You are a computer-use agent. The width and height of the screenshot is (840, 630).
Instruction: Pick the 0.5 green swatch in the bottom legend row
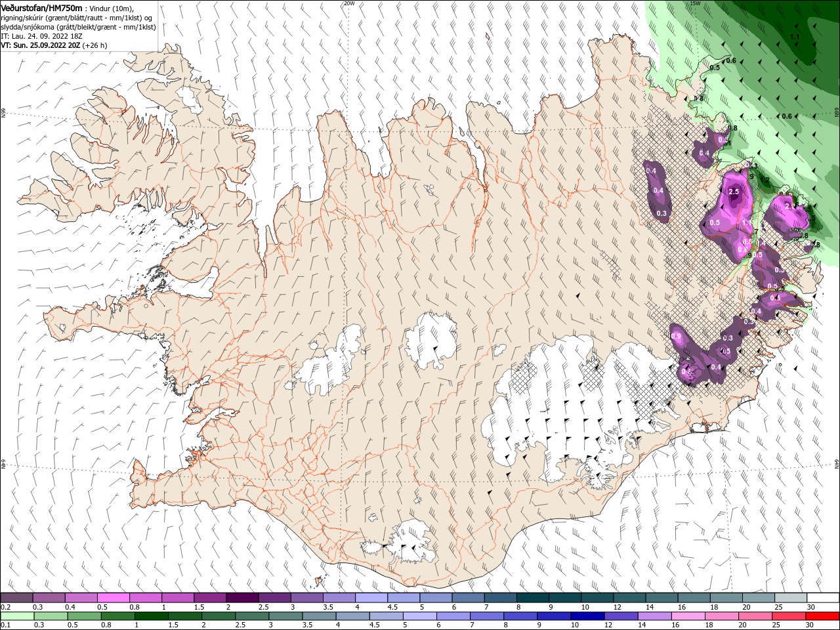click(x=84, y=616)
